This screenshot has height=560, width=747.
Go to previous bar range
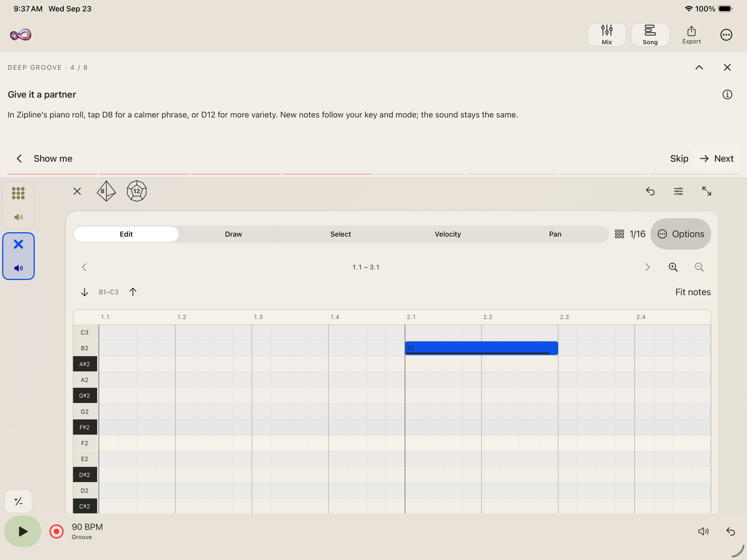84,267
